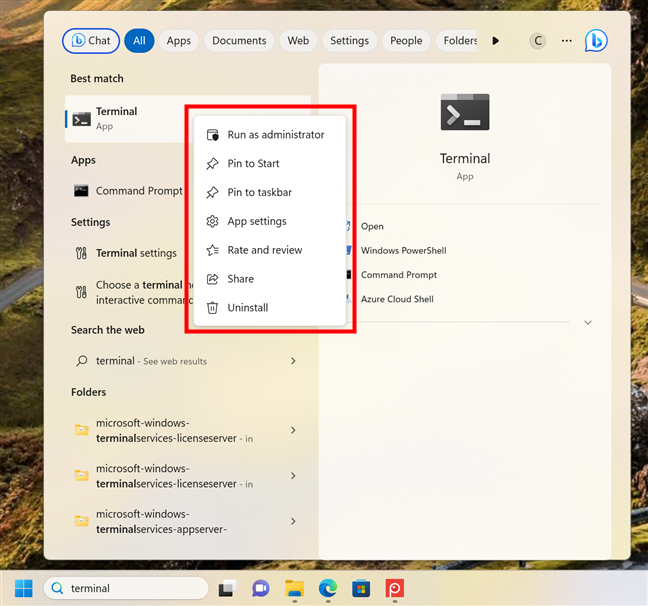Viewport: 648px width, 606px height.
Task: Choose Pin to Start
Action: point(269,164)
